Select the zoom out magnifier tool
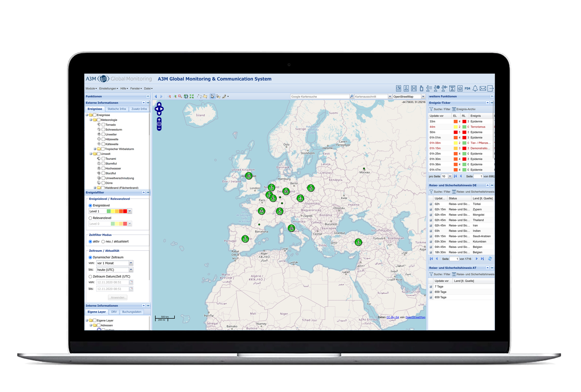Viewport: 581px width, 392px height. [x=169, y=96]
